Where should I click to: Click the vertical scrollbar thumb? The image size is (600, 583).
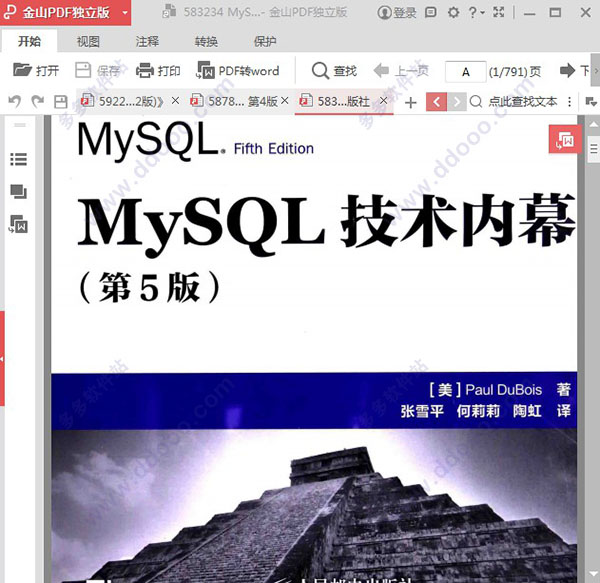594,148
